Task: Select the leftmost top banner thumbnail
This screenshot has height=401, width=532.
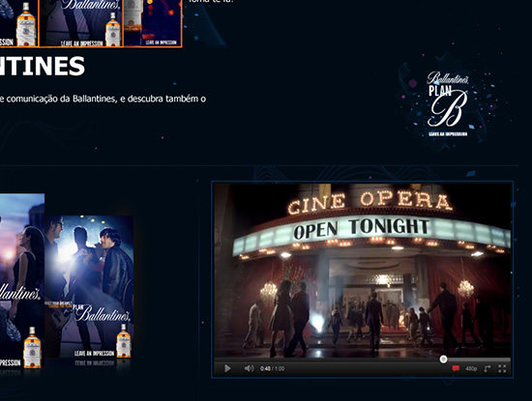Action: tap(18, 23)
